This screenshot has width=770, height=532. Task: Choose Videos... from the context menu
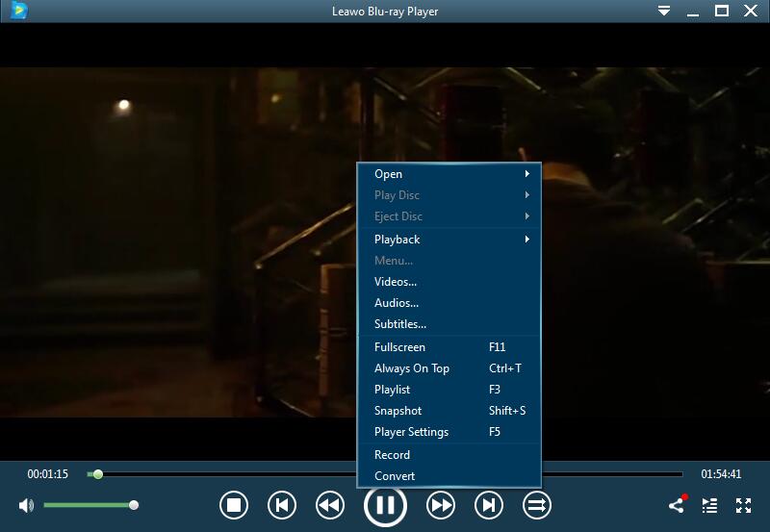coord(449,282)
